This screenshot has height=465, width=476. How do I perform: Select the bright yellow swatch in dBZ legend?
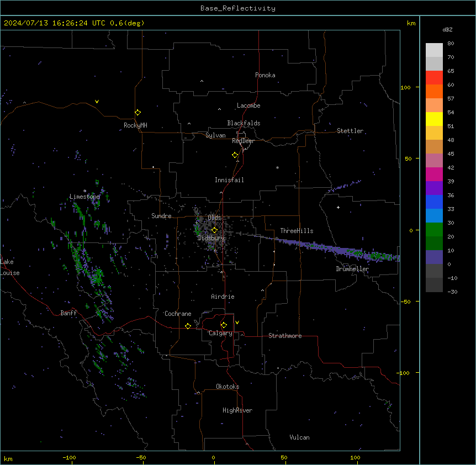(x=434, y=119)
